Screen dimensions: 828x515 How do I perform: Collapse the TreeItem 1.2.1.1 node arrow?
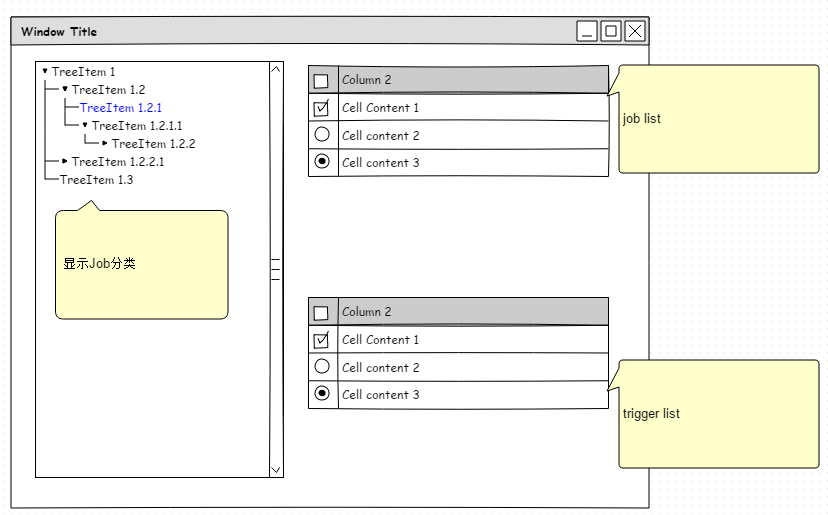pos(85,125)
